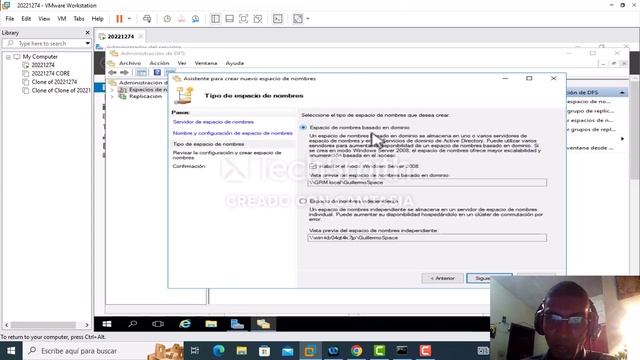Select the Replicación item in the DFS tree
The image size is (640, 360).
point(145,96)
